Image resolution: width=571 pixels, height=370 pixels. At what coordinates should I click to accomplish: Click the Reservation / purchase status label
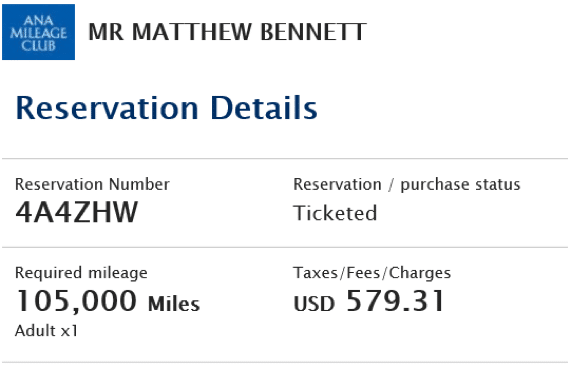point(407,185)
